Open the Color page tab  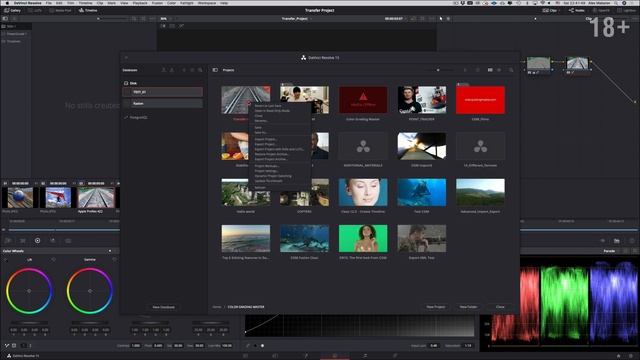pyautogui.click(x=335, y=356)
